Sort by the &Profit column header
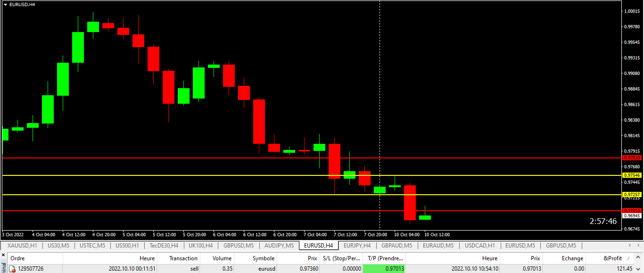 click(609, 258)
